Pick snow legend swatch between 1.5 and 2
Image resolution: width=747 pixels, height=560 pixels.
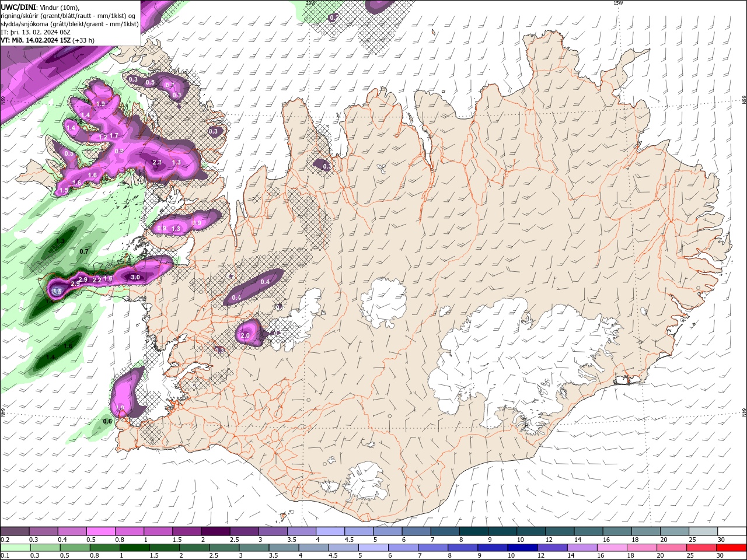(186, 531)
